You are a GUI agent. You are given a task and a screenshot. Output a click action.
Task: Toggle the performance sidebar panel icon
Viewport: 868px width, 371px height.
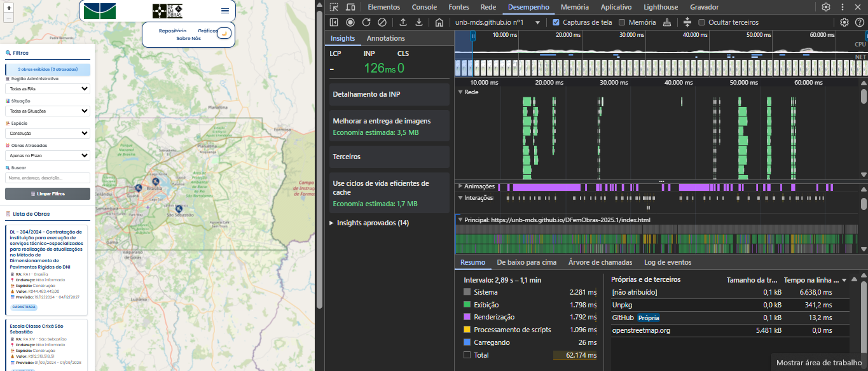(334, 22)
